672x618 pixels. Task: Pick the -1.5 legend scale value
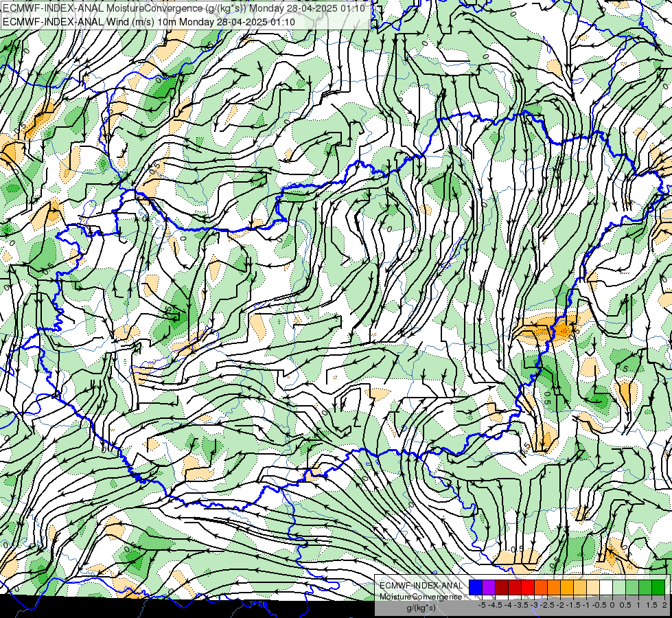click(573, 605)
